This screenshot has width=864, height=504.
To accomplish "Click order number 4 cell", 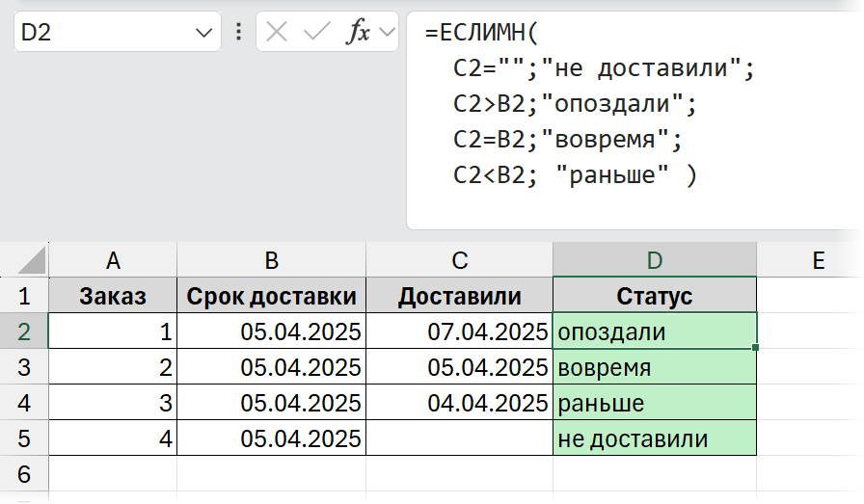I will point(113,439).
